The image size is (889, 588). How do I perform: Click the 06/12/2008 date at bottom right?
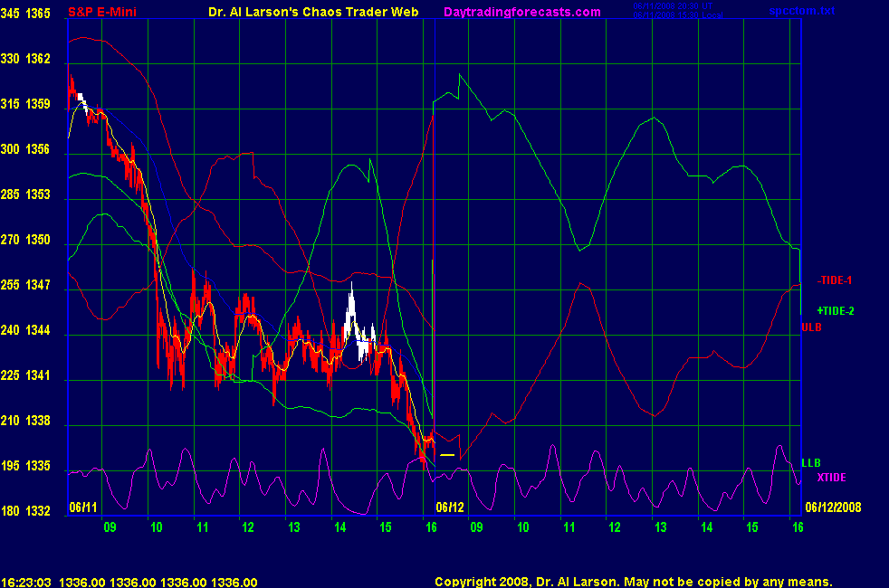click(831, 507)
